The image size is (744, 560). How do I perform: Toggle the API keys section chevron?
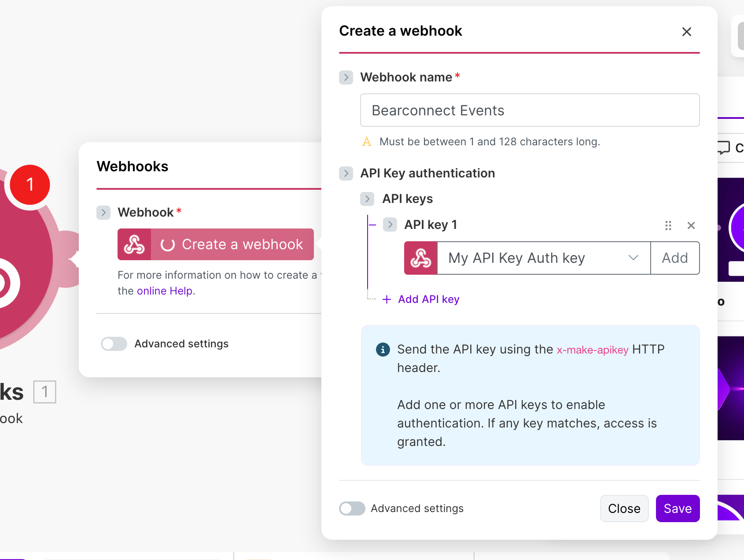click(367, 199)
